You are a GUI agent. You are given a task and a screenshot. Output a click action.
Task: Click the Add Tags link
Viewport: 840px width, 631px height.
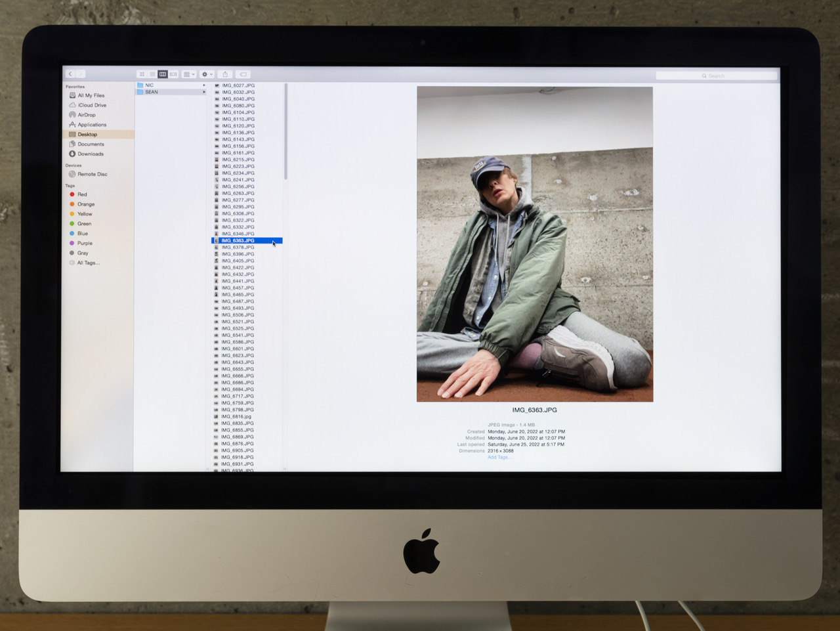(x=497, y=458)
